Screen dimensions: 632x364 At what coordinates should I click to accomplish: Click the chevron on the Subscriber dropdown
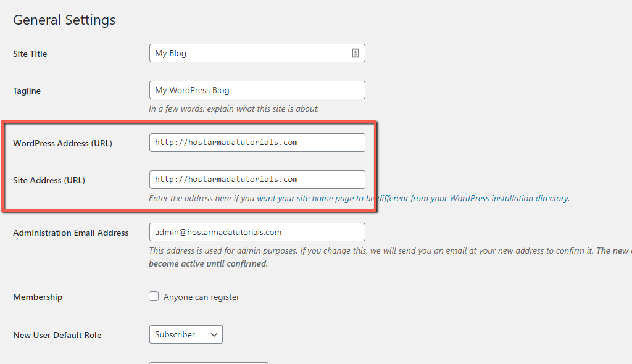tap(214, 334)
